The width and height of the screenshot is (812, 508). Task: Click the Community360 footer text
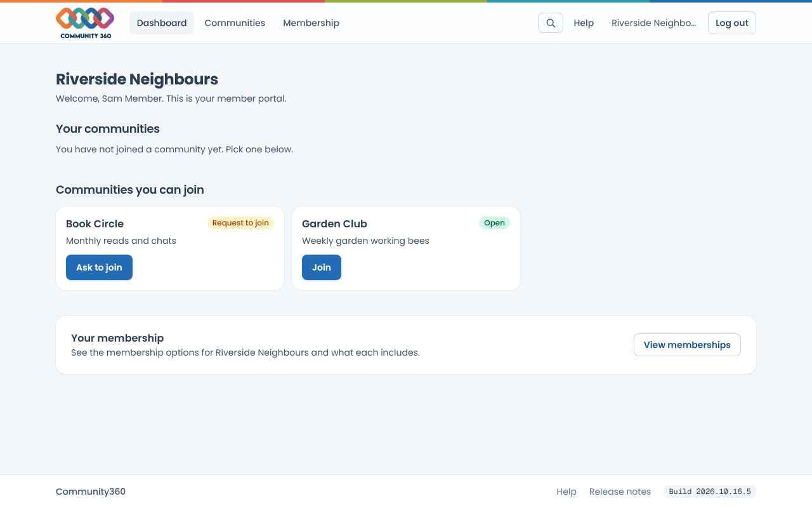click(91, 491)
